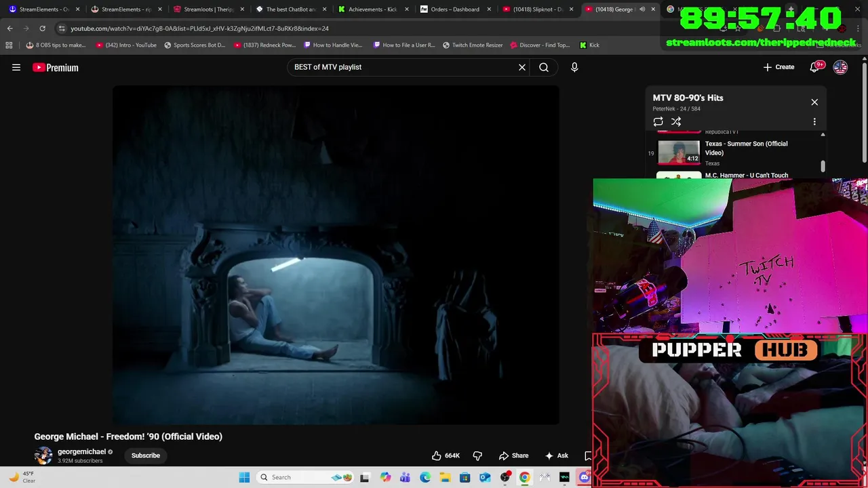Open the How to Handle Vie bookmark
The image size is (868, 488).
334,45
